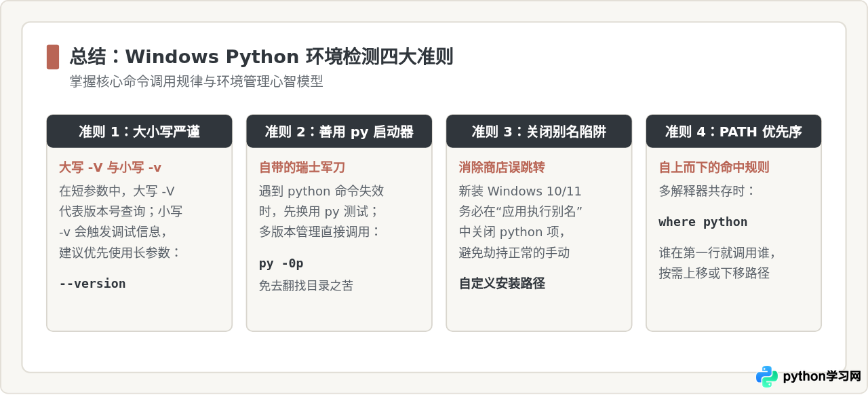Click the subtitle '掌握核心命令调用规律与环境管理心智模型'
Viewport: 868px width, 395px height.
(196, 82)
